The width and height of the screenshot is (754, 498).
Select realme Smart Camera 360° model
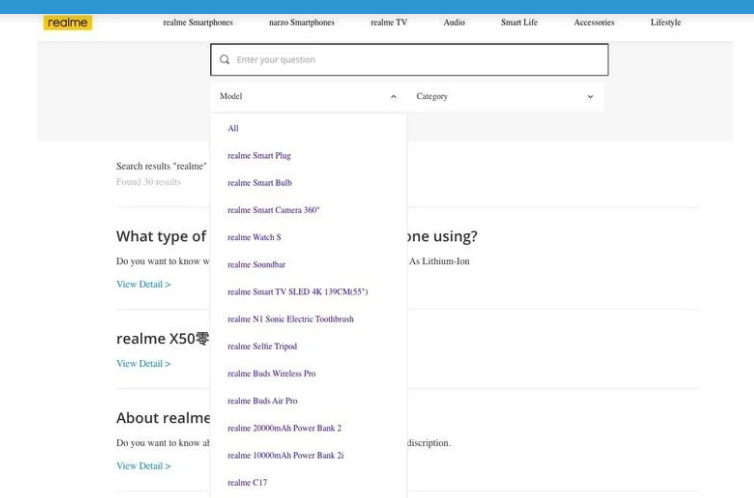[273, 210]
